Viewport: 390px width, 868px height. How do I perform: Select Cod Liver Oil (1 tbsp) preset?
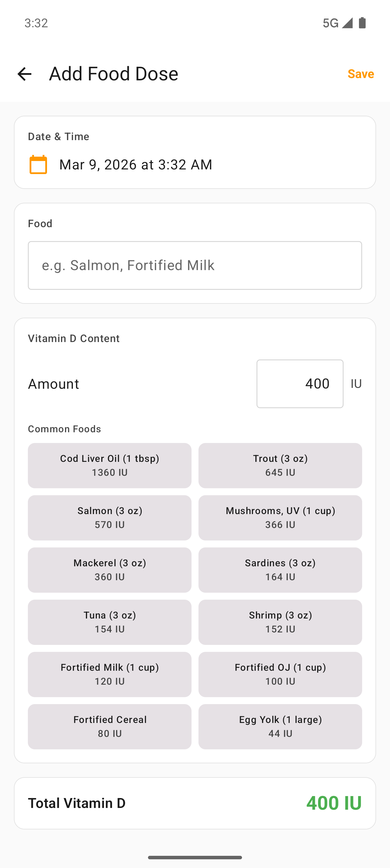point(110,465)
